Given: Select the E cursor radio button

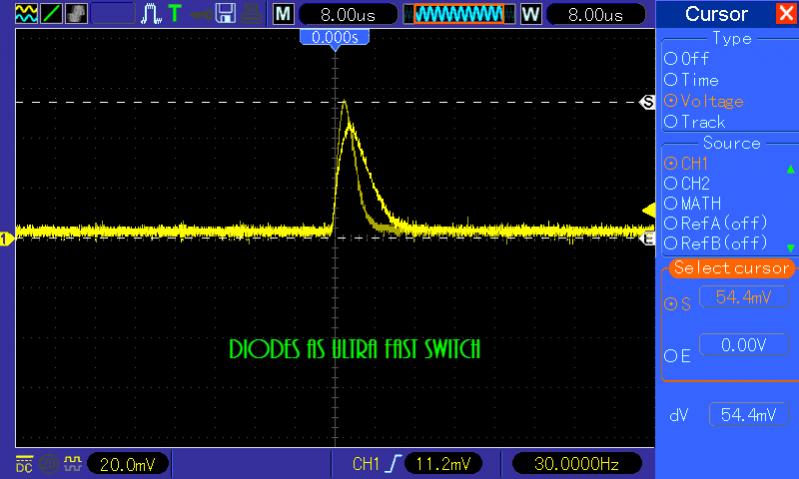Looking at the screenshot, I should (677, 356).
